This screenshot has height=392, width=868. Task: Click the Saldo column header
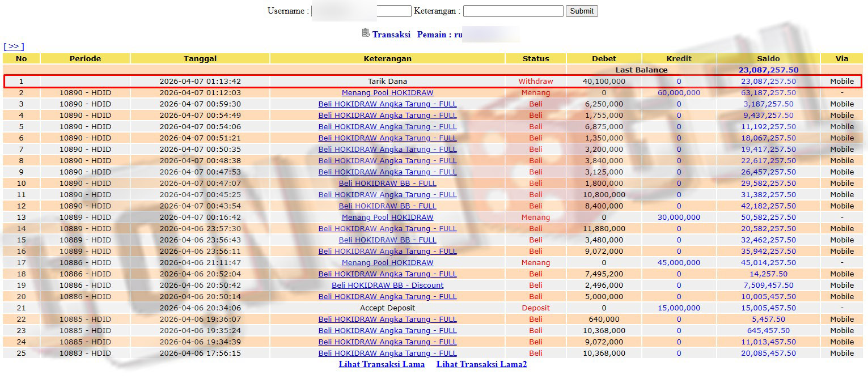(x=768, y=58)
